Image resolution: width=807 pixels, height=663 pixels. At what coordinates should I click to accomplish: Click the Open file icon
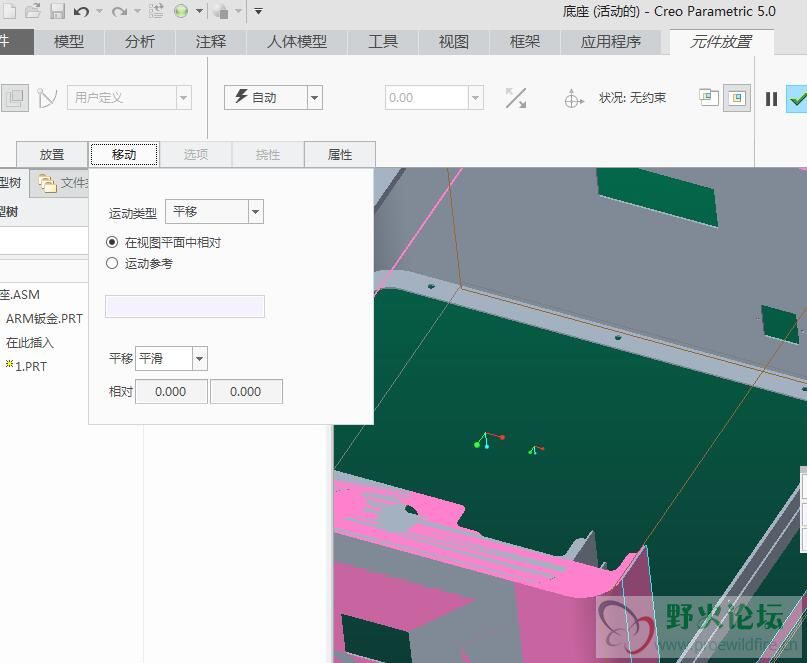[32, 10]
